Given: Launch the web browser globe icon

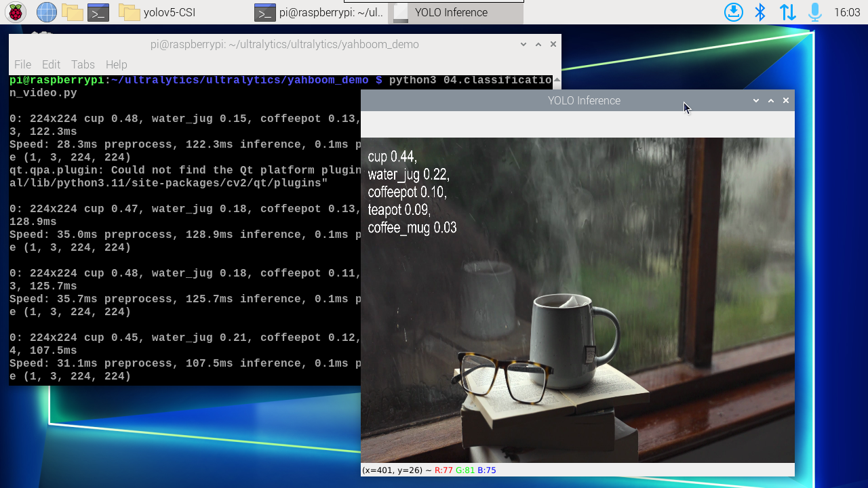Looking at the screenshot, I should (46, 12).
